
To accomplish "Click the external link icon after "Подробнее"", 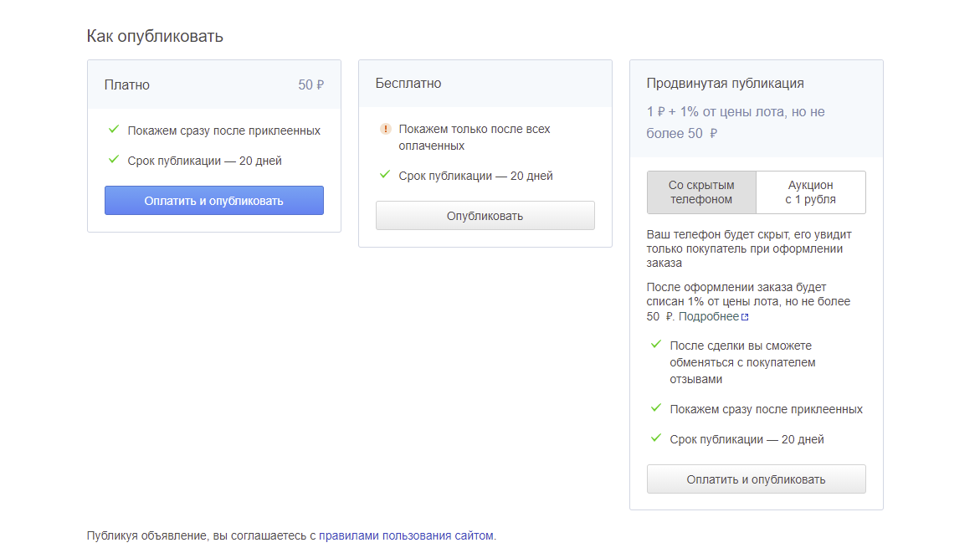I will click(745, 317).
